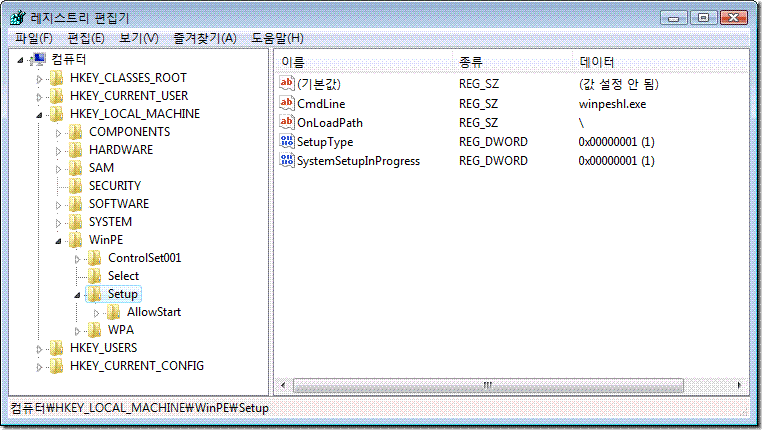Expand HKEY_CLASSES_ROOT tree node
The width and height of the screenshot is (762, 430).
click(x=39, y=79)
